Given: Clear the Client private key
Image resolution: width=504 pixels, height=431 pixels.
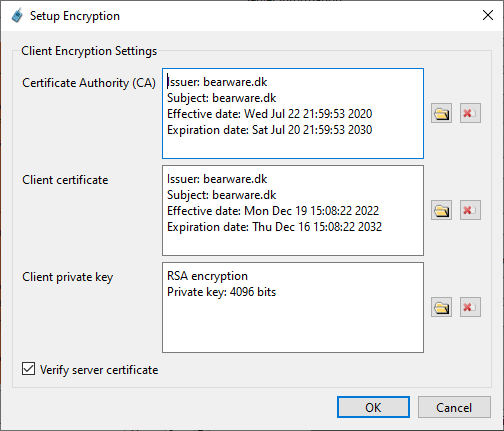Looking at the screenshot, I should point(470,307).
